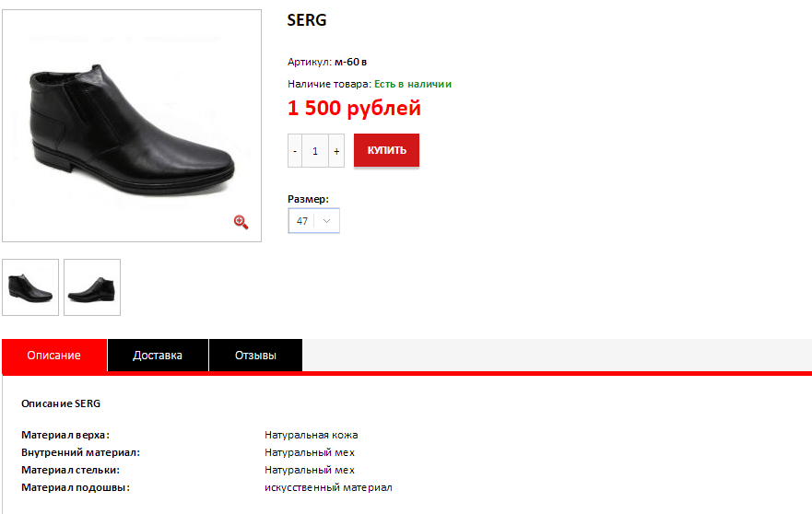Image resolution: width=812 pixels, height=514 pixels.
Task: Decrease quantity with the minus button
Action: 295,150
